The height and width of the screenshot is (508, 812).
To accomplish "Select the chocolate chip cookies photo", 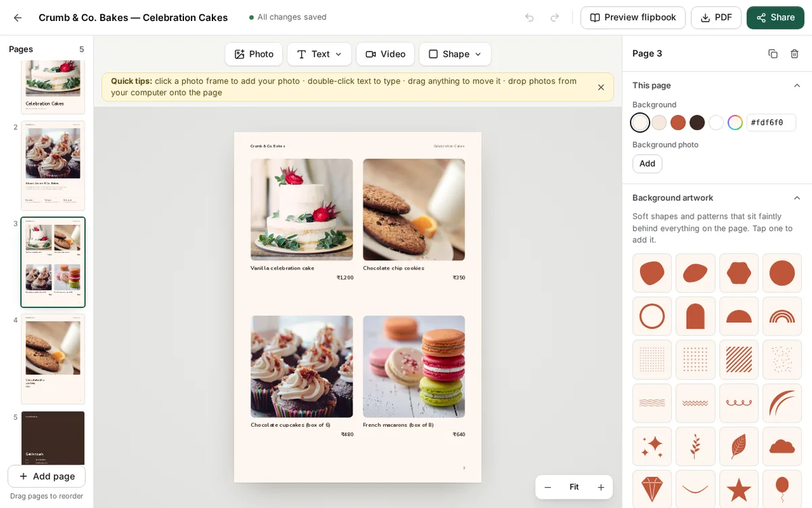I will pos(414,209).
